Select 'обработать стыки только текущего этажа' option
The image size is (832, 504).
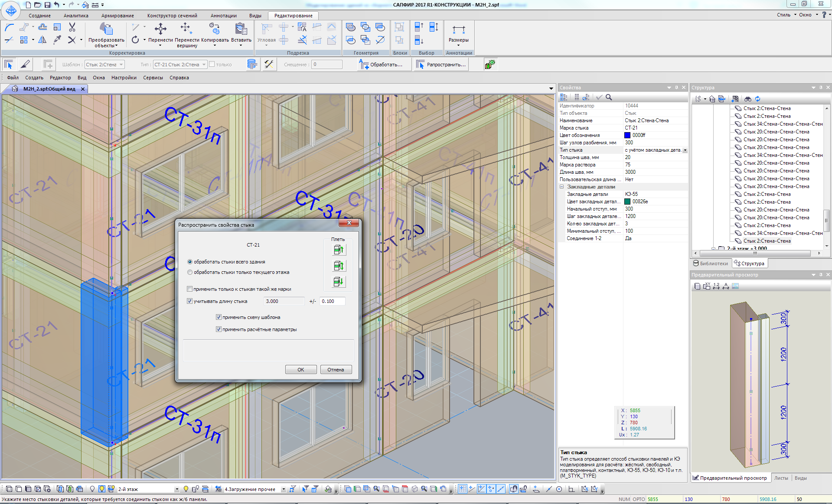tap(190, 273)
